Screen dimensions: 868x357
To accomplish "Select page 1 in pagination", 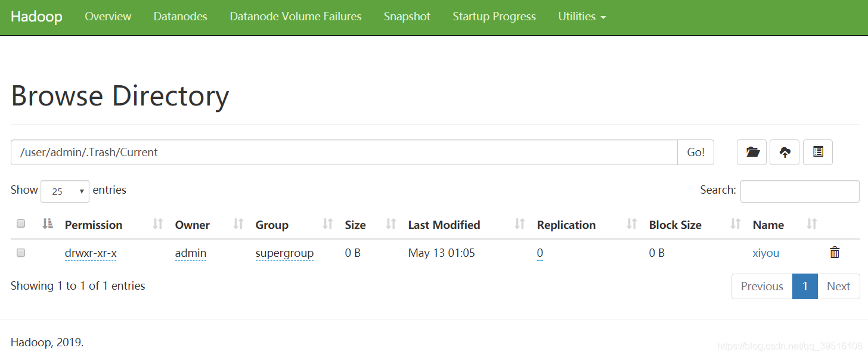I will [805, 286].
